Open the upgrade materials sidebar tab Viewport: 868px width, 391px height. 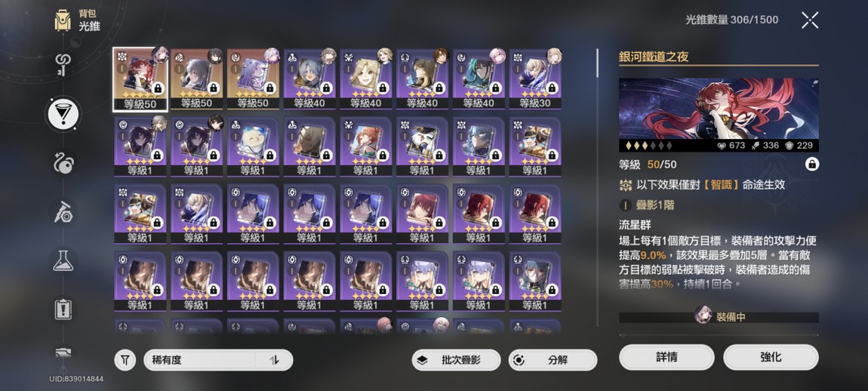click(x=63, y=211)
